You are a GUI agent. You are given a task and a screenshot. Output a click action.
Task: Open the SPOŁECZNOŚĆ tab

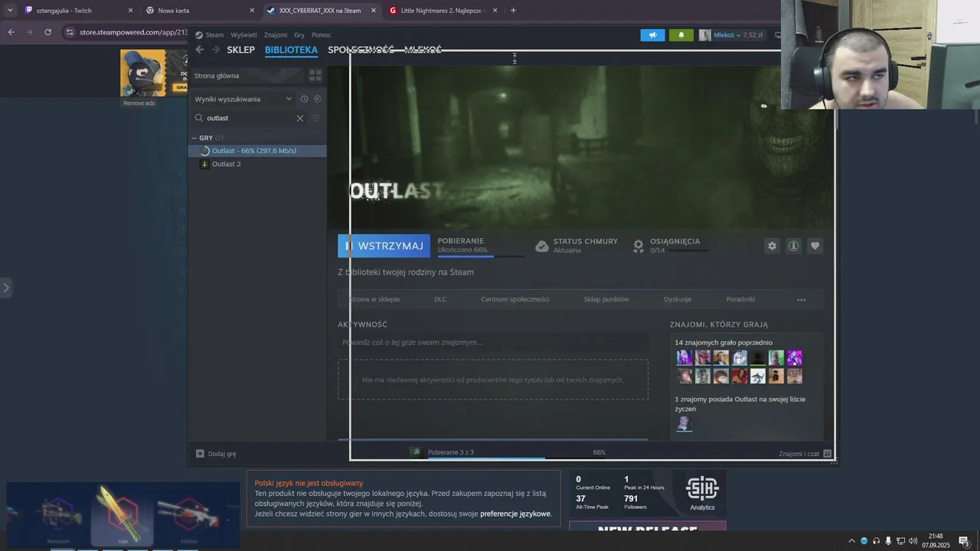click(361, 50)
